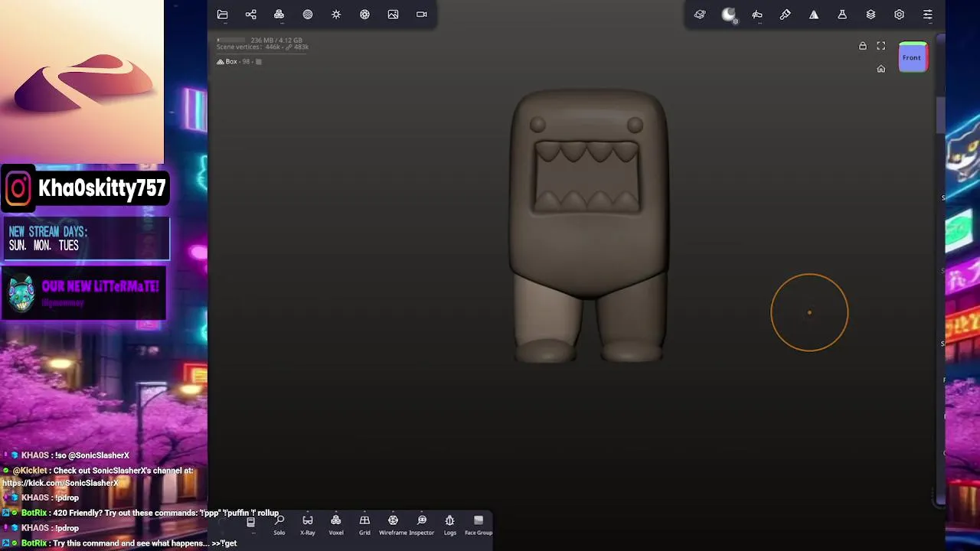
Task: Click the Domo sculpt model
Action: point(589,226)
